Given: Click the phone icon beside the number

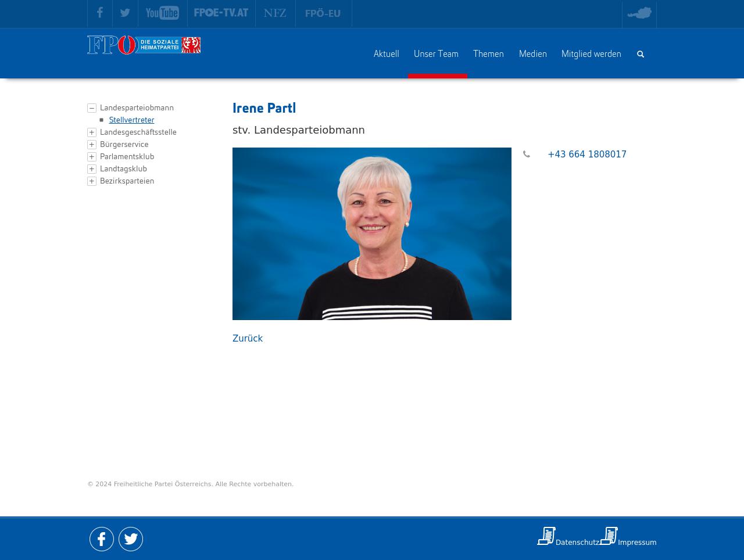Looking at the screenshot, I should coord(527,155).
